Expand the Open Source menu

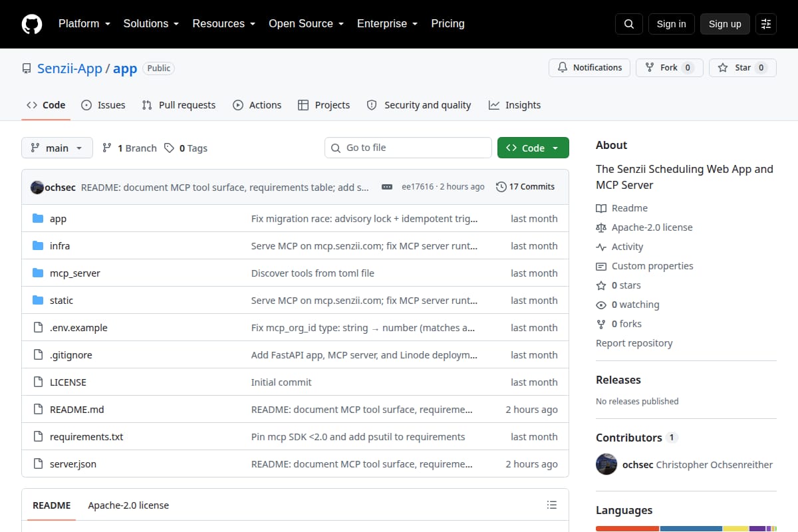[x=306, y=24]
